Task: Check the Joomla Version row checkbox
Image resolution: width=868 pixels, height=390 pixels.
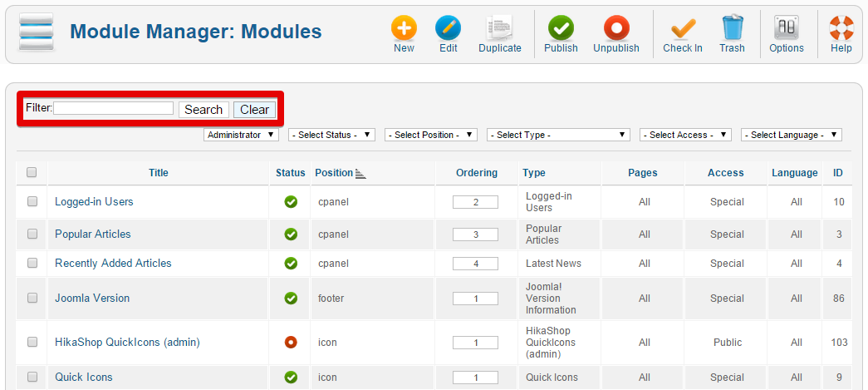Action: 32,298
